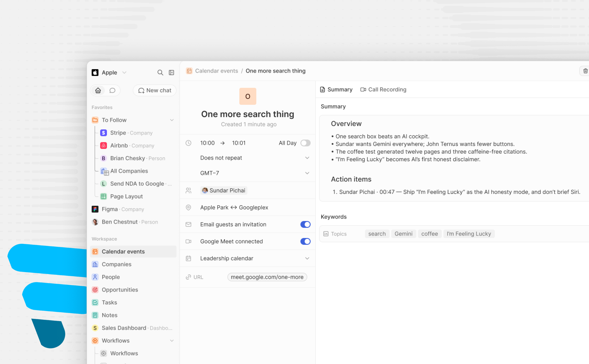Click the I'm Feeling Lucky topic tag
This screenshot has height=364, width=589.
pyautogui.click(x=469, y=234)
